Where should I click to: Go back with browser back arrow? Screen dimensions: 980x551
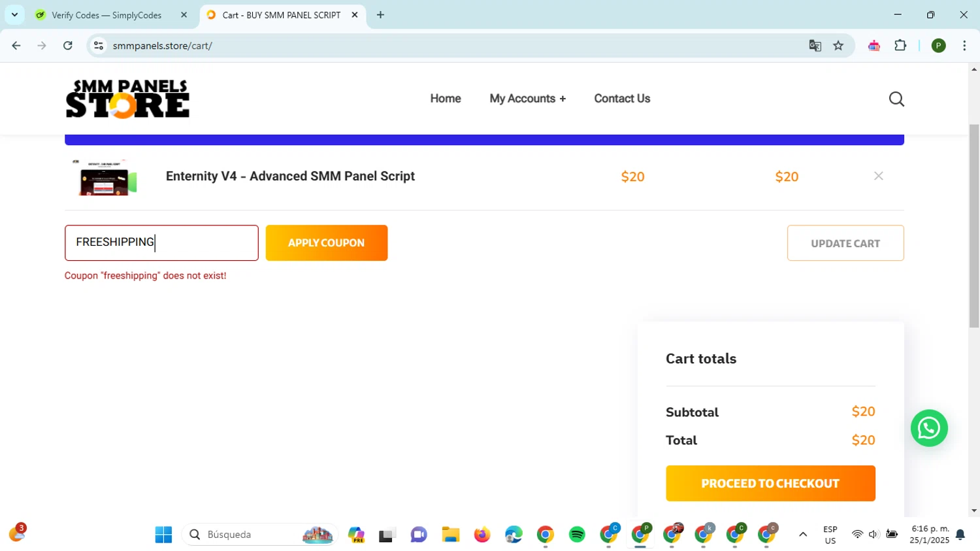pos(16,46)
